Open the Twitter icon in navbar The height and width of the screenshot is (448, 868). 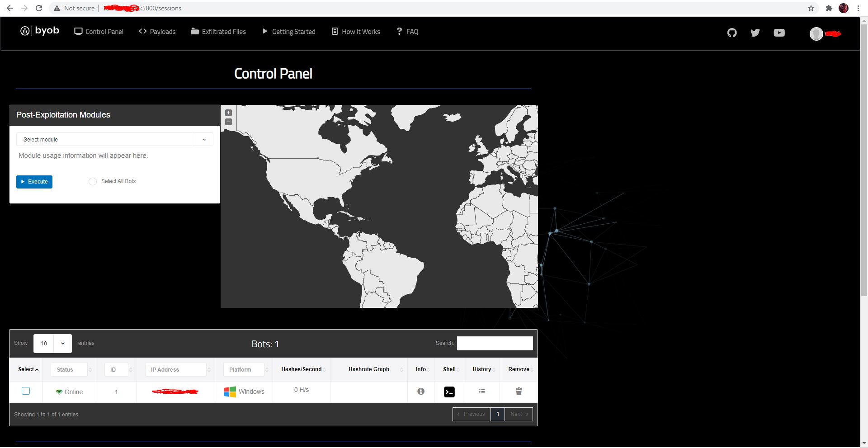(755, 32)
